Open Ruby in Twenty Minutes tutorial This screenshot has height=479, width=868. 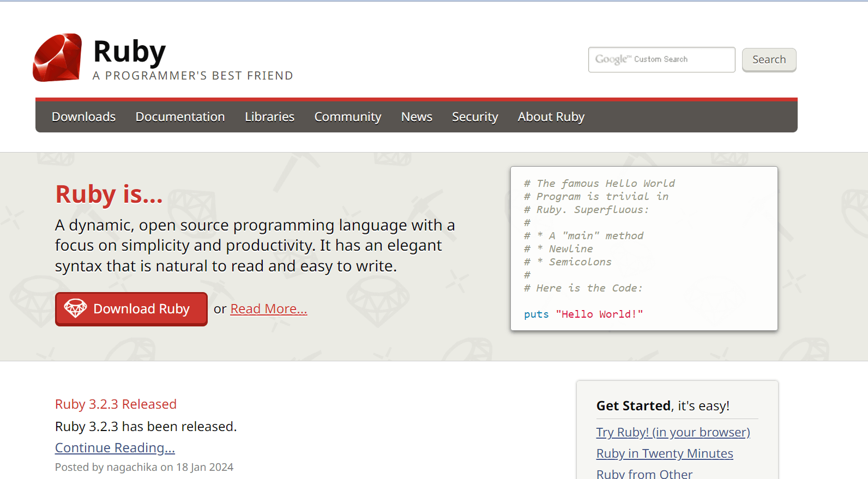tap(665, 453)
